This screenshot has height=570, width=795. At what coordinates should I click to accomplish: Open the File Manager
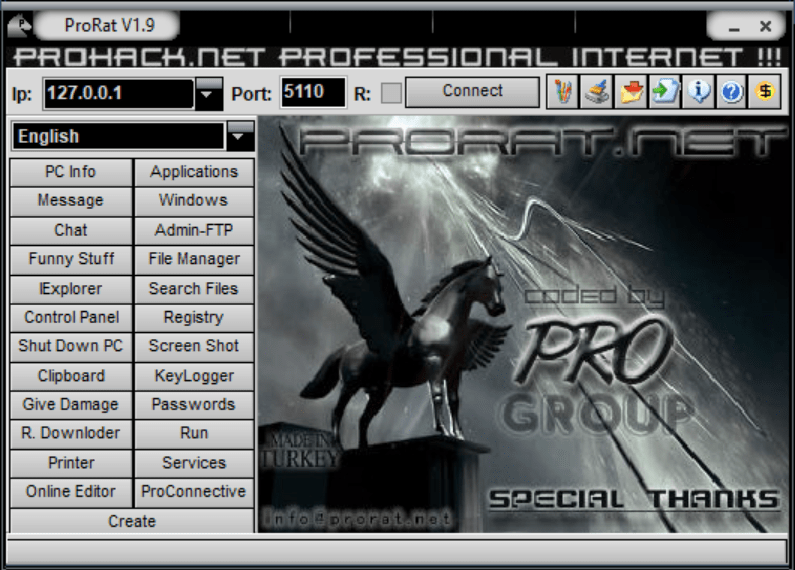194,259
